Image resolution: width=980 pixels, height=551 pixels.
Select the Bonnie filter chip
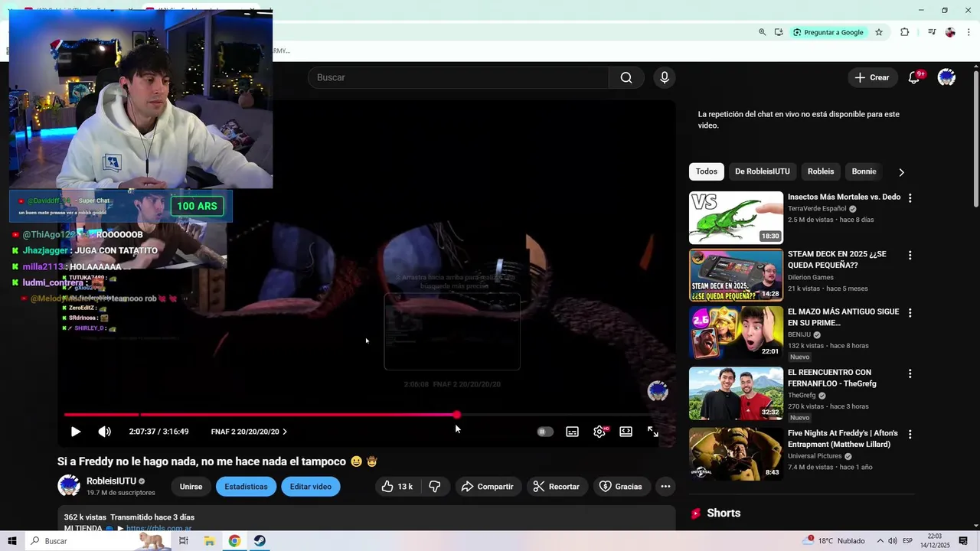point(864,171)
